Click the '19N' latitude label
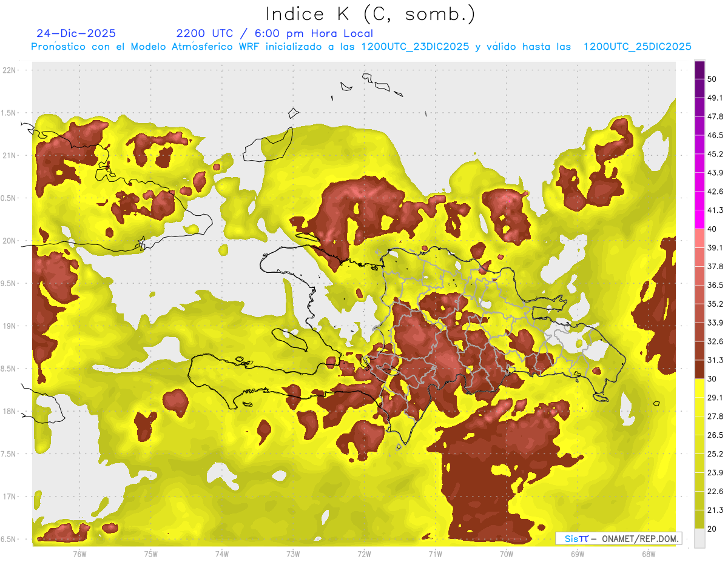Image resolution: width=728 pixels, height=562 pixels. click(10, 326)
